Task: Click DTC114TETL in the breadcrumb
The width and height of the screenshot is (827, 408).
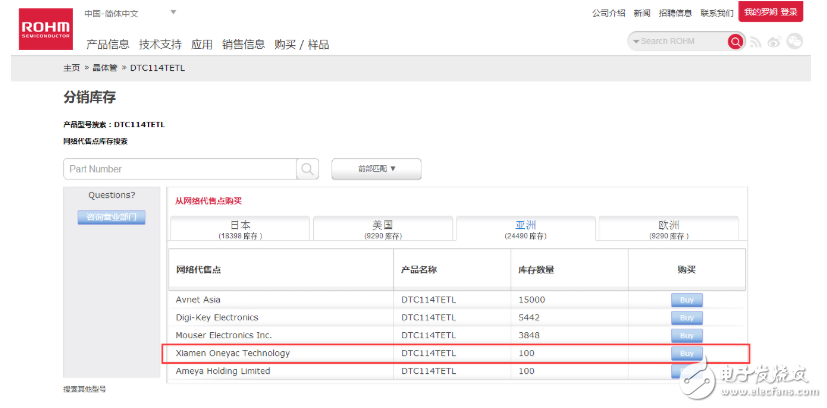Action: [157, 68]
